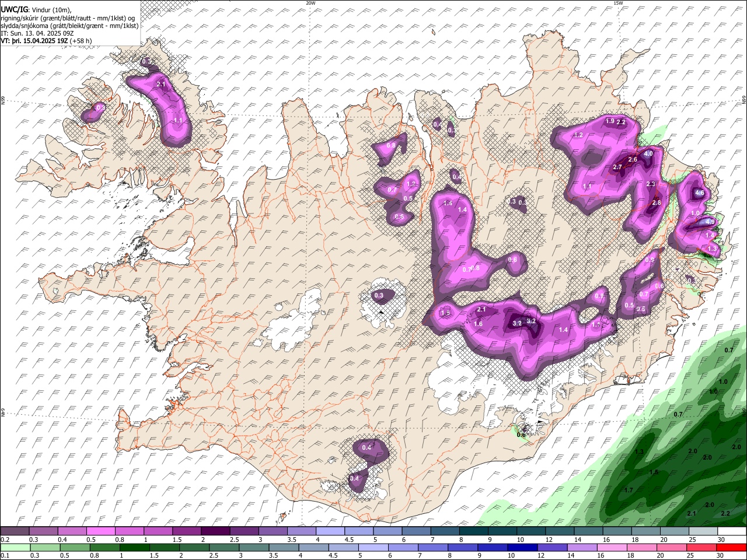Screen dimensions: 747x560
Task: Click the 2.6 snowfall value on the map
Action: 633,160
